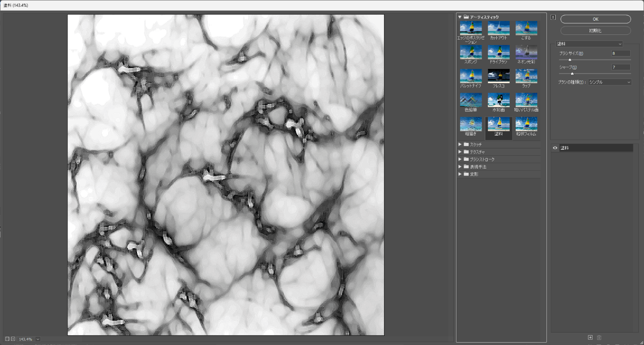Open the 塗料 filter name dropdown
Viewport: 644px width, 345px height.
[x=589, y=44]
